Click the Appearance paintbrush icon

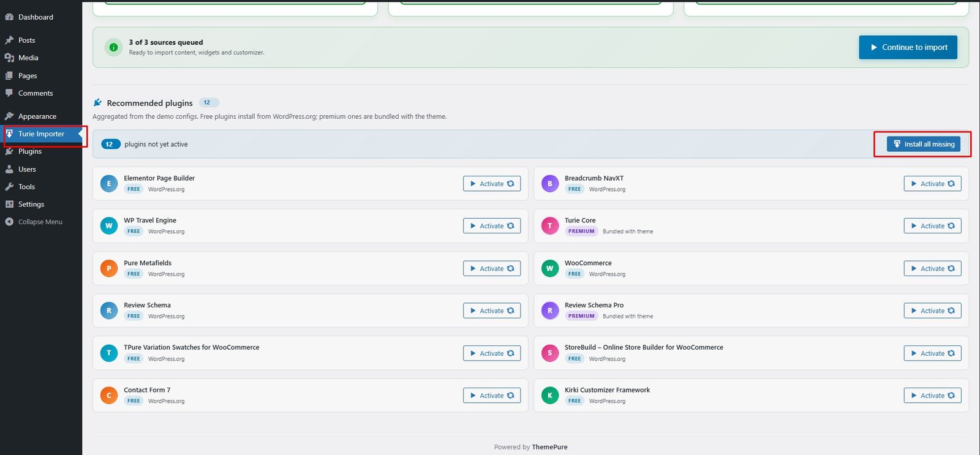pos(9,116)
